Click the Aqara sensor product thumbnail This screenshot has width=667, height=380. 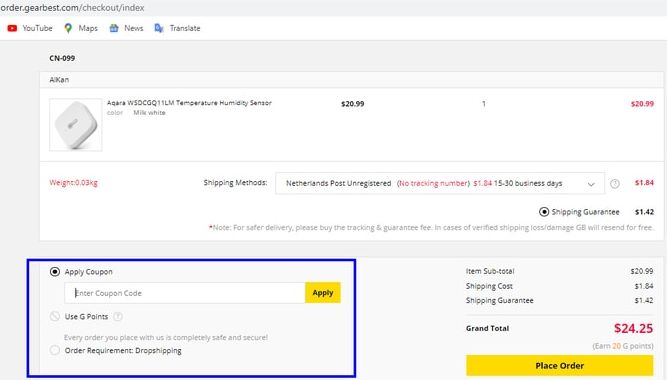pos(76,125)
